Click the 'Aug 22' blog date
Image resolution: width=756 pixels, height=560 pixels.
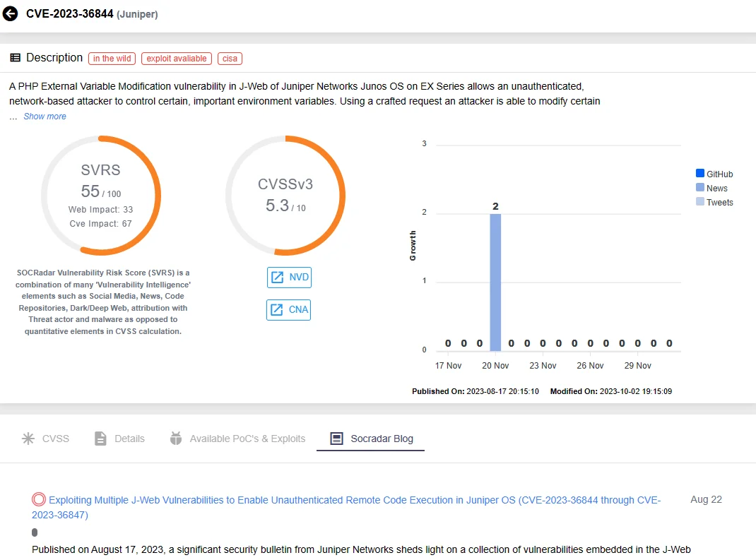pos(706,499)
